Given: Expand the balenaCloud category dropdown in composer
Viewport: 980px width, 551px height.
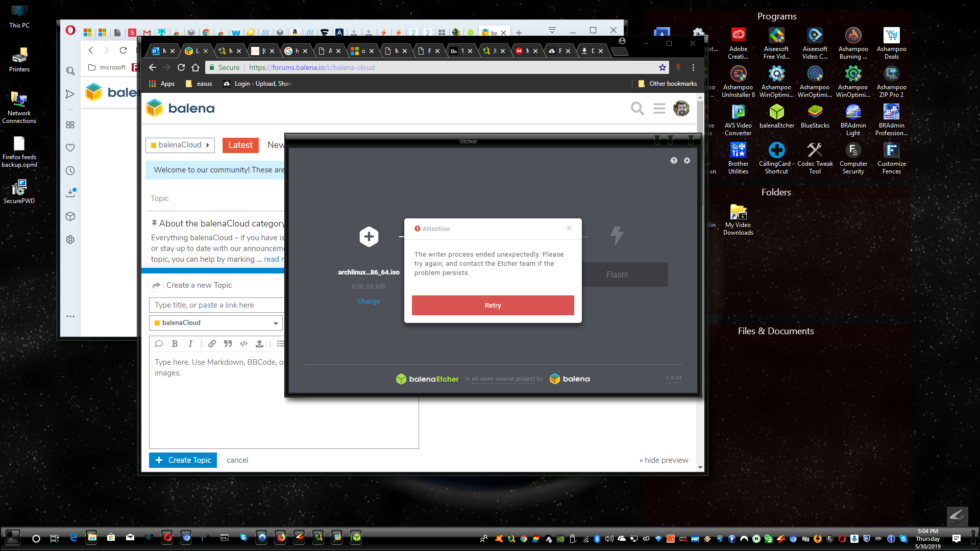Looking at the screenshot, I should (x=216, y=323).
